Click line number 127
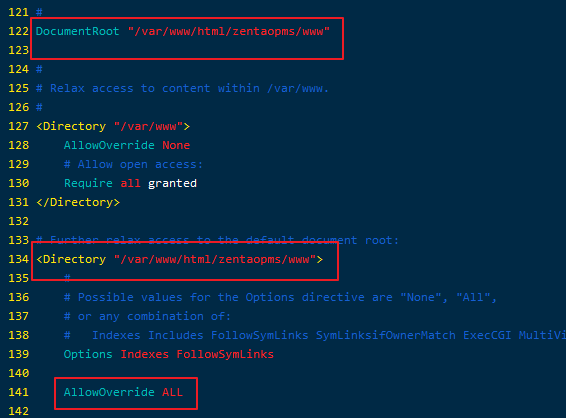 pyautogui.click(x=18, y=126)
